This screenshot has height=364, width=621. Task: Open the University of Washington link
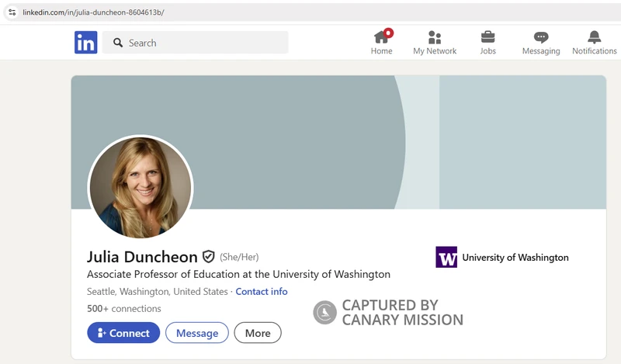point(515,258)
